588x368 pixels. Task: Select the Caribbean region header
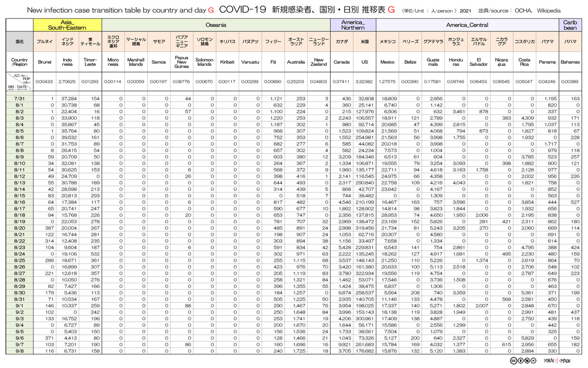(570, 25)
